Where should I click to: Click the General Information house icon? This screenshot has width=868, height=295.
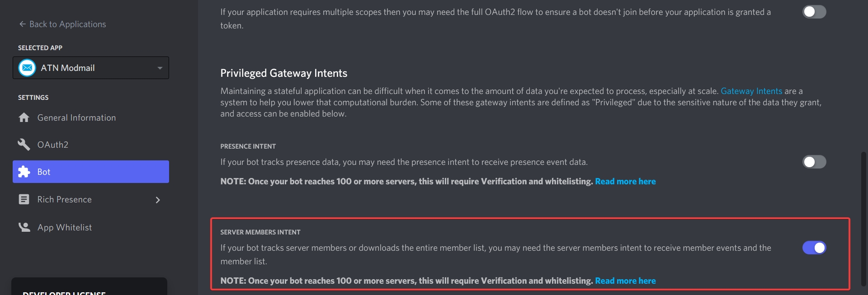tap(24, 117)
